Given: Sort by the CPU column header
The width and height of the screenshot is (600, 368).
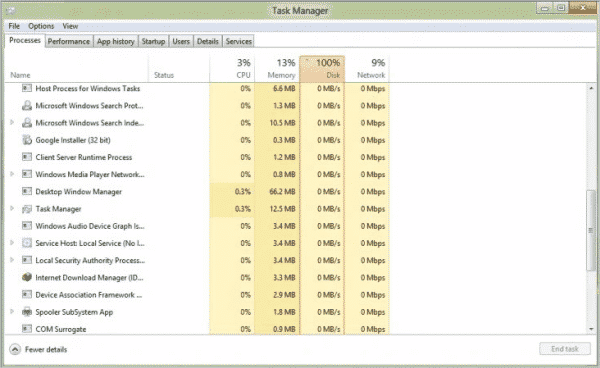Looking at the screenshot, I should pos(232,69).
